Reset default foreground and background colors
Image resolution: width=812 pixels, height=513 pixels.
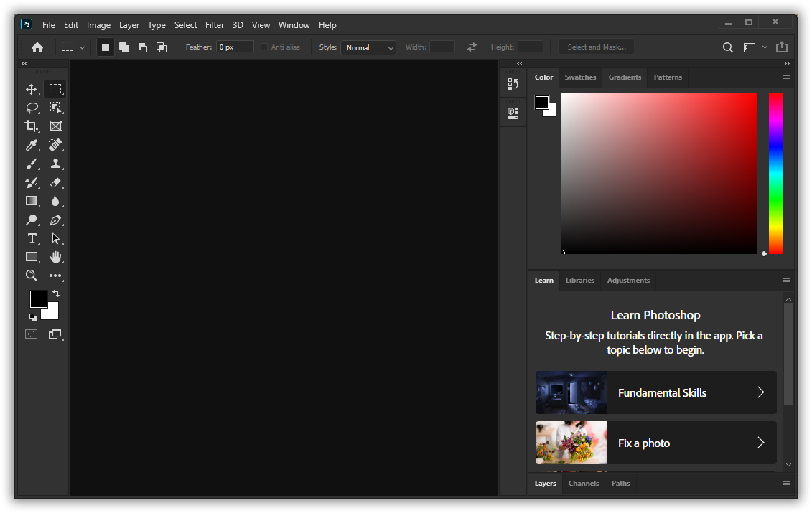32,317
